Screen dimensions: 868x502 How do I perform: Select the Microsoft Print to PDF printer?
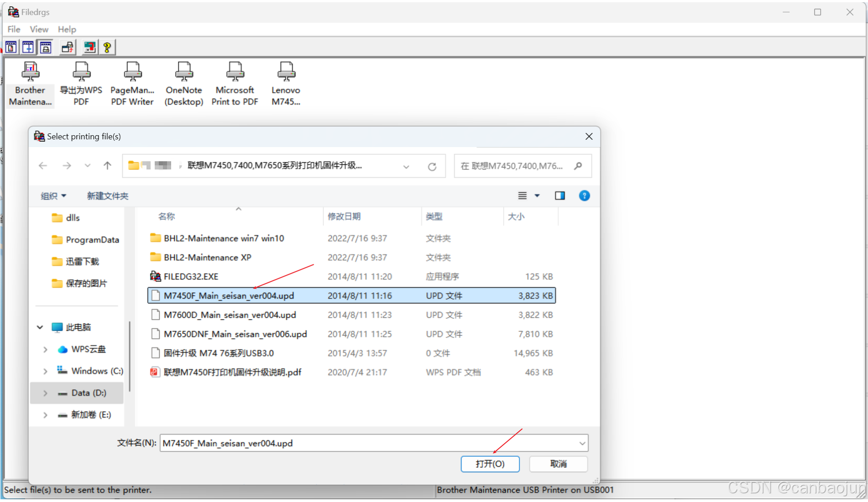tap(235, 85)
